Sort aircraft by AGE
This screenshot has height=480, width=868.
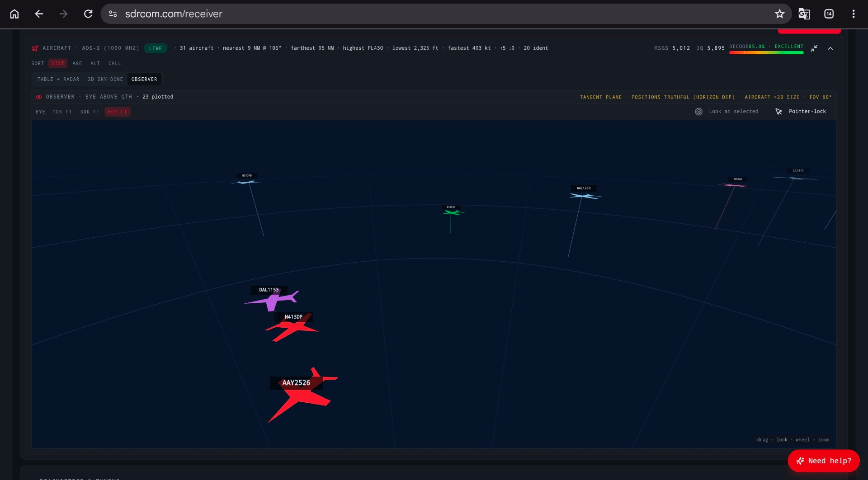pos(77,64)
